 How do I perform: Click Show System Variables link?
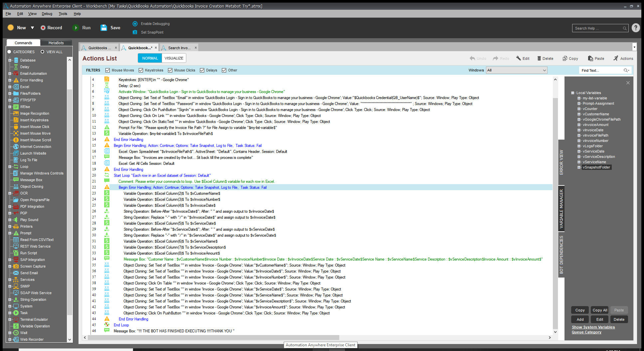593,327
